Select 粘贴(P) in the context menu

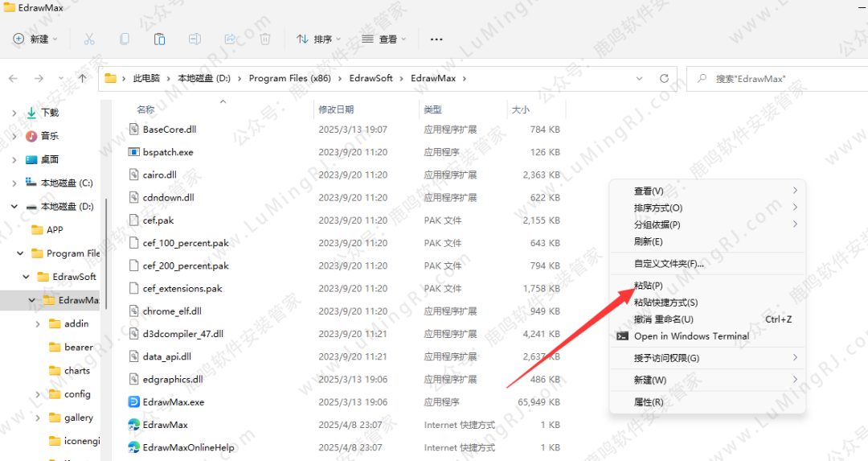click(x=648, y=286)
